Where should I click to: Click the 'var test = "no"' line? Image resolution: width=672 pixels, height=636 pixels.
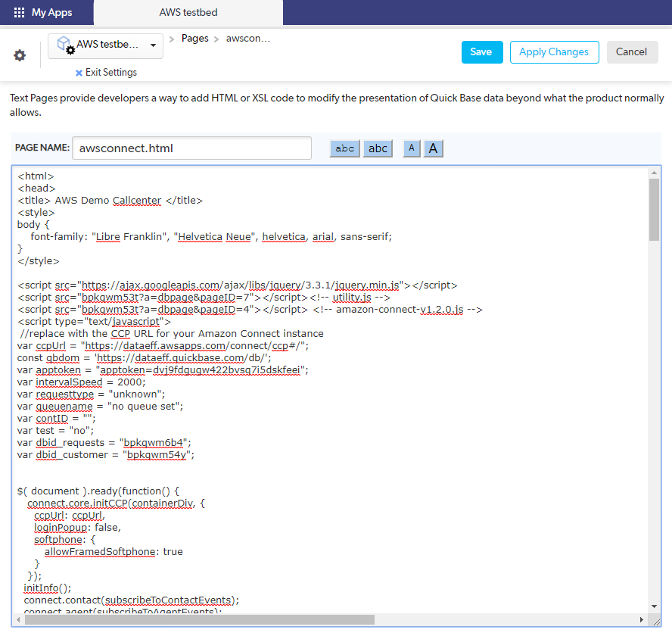pos(55,431)
